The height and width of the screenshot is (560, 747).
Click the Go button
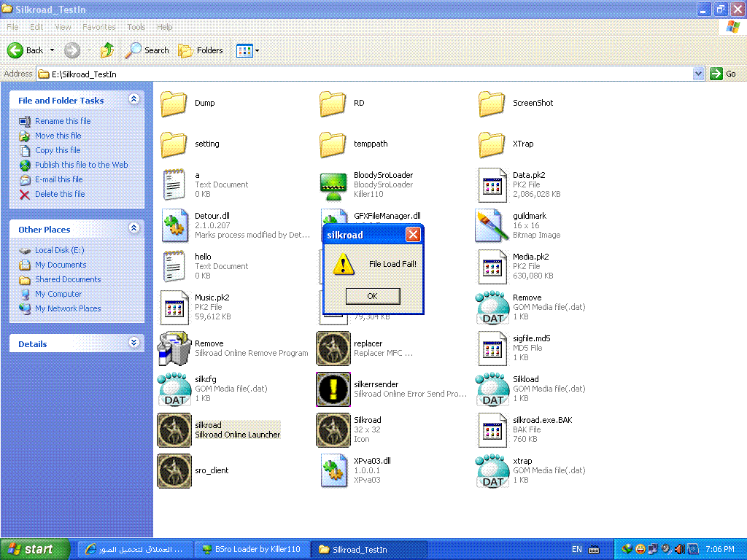[x=723, y=74]
